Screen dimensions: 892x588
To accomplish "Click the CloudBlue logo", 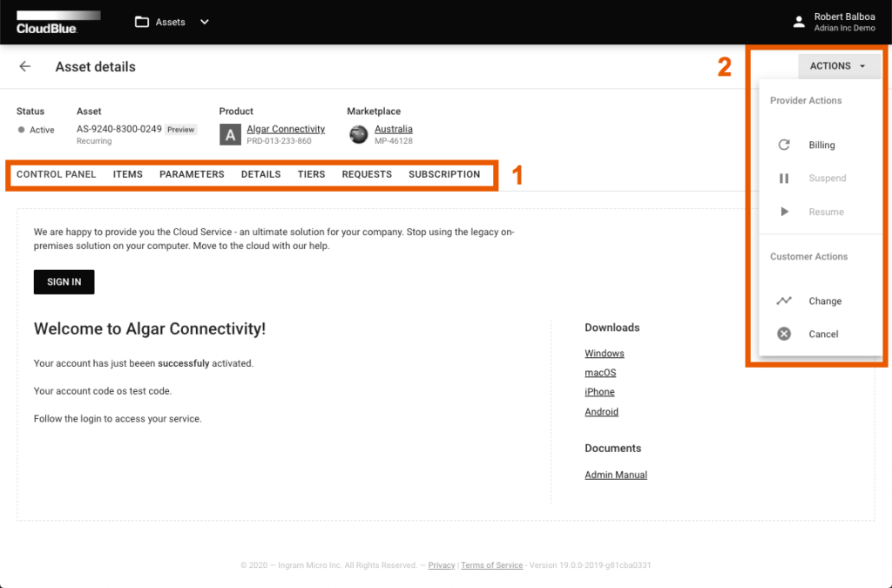I will [x=58, y=22].
